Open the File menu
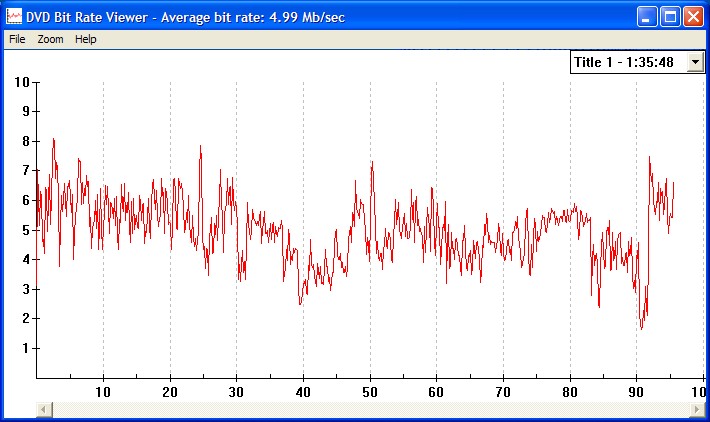This screenshot has width=710, height=422. tap(17, 39)
